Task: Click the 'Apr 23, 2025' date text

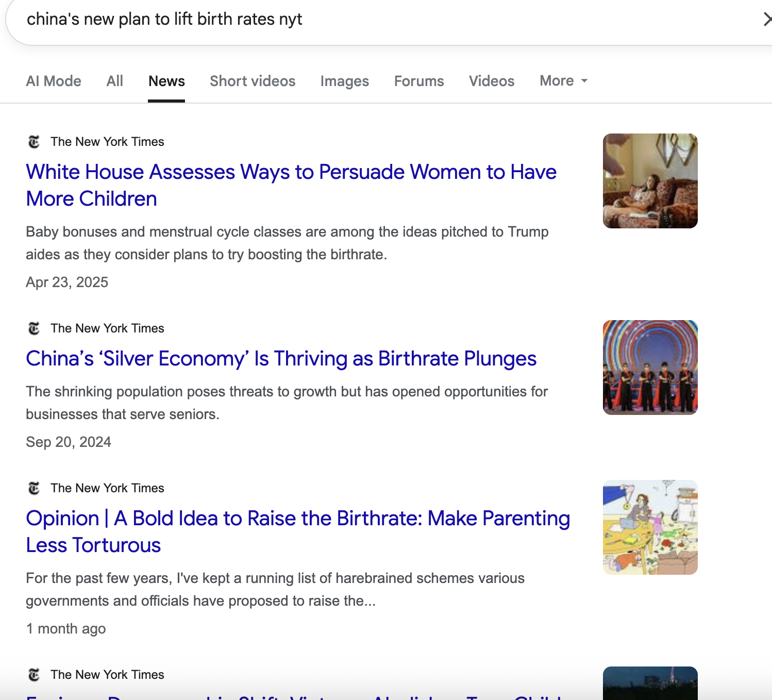Action: pos(67,282)
